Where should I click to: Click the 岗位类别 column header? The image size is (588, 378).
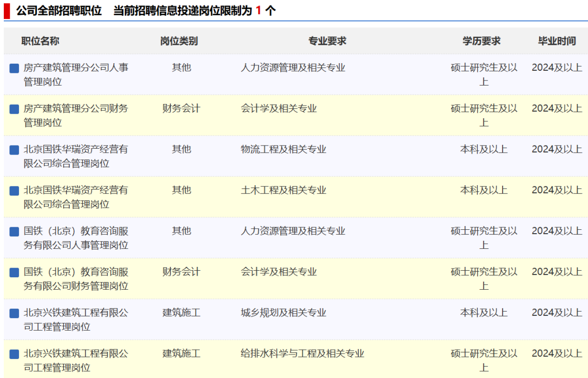(179, 41)
